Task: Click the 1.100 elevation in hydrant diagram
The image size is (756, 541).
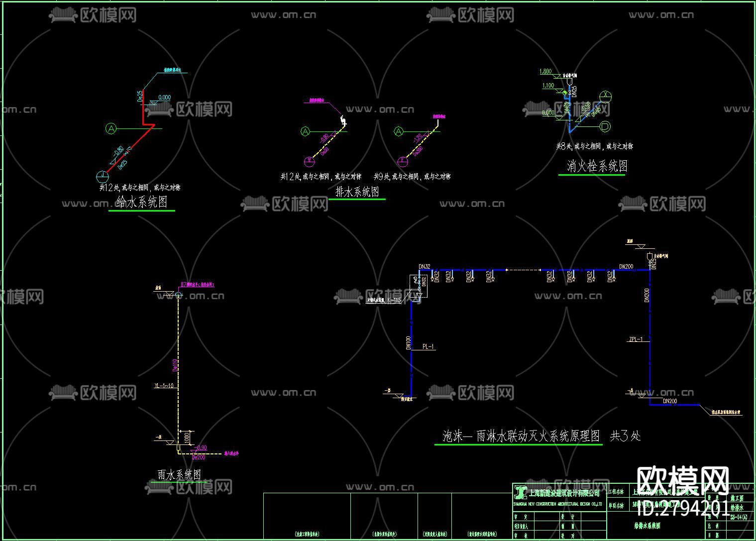Action: pyautogui.click(x=548, y=86)
